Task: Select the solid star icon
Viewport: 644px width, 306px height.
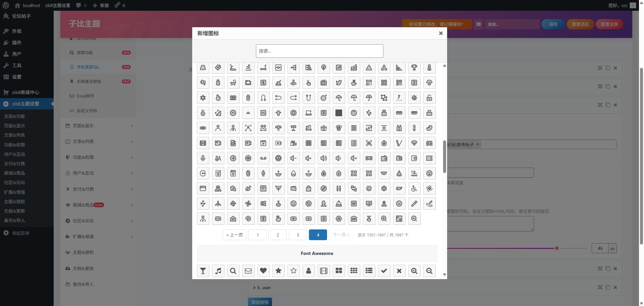Action: [278, 271]
